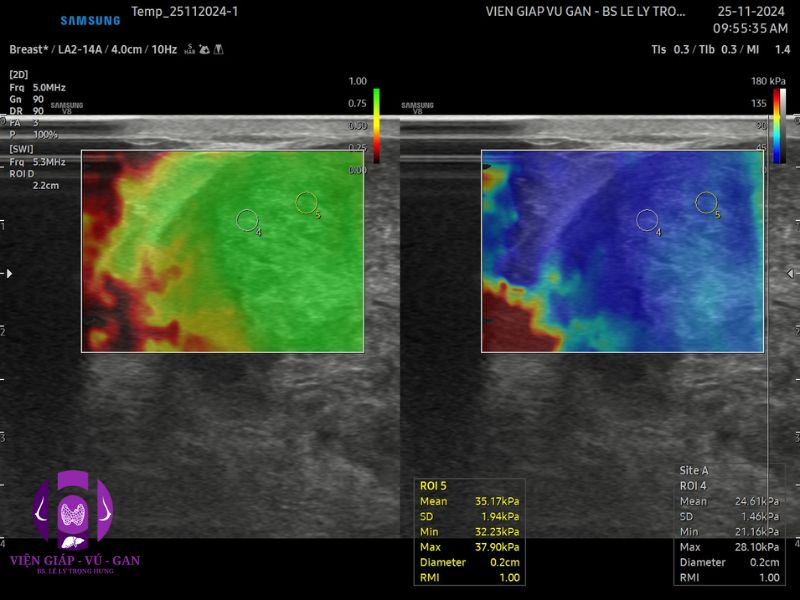Click the Mean 24.61kPa value
The image size is (800, 600).
point(757,501)
